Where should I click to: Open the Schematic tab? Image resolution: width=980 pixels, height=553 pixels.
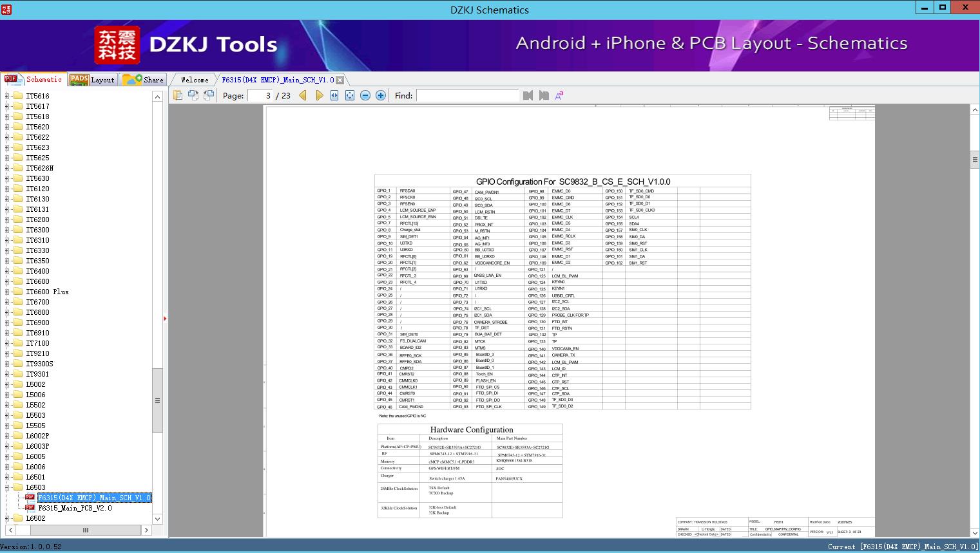pyautogui.click(x=33, y=79)
